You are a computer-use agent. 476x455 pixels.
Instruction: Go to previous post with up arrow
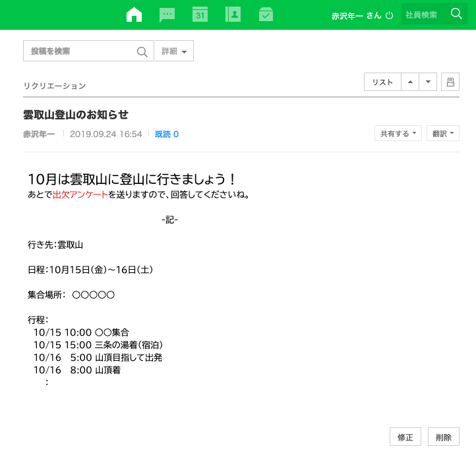tap(410, 82)
